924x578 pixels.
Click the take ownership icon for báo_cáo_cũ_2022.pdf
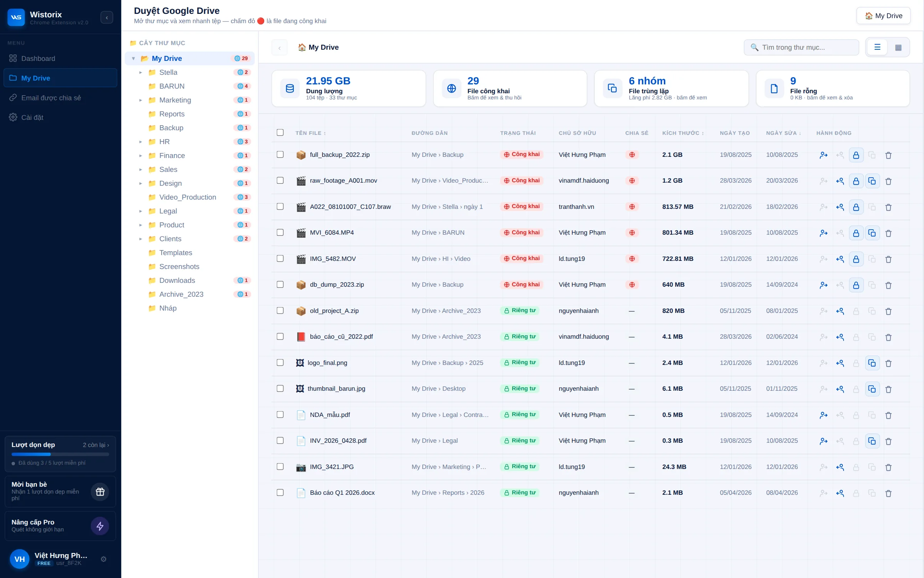[840, 337]
